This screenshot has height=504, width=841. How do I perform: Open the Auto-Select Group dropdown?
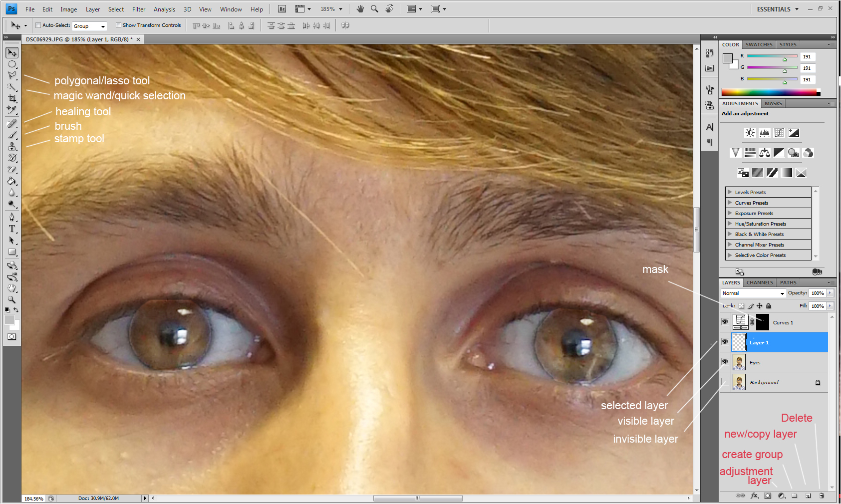pyautogui.click(x=89, y=26)
